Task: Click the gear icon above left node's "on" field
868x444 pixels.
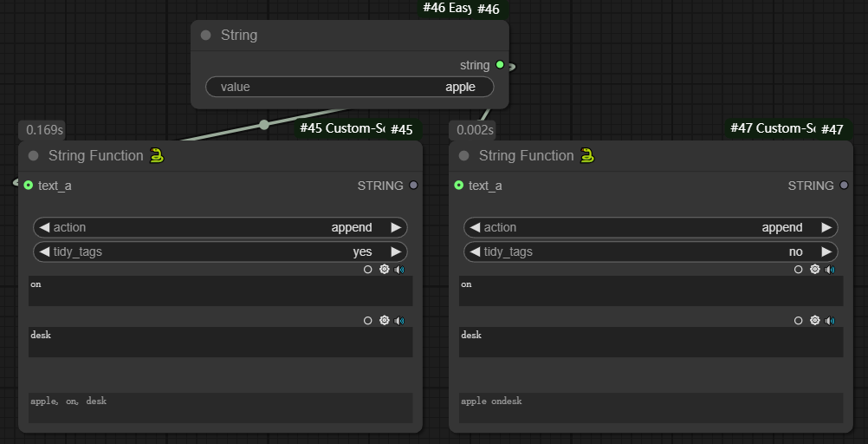Action: tap(385, 270)
